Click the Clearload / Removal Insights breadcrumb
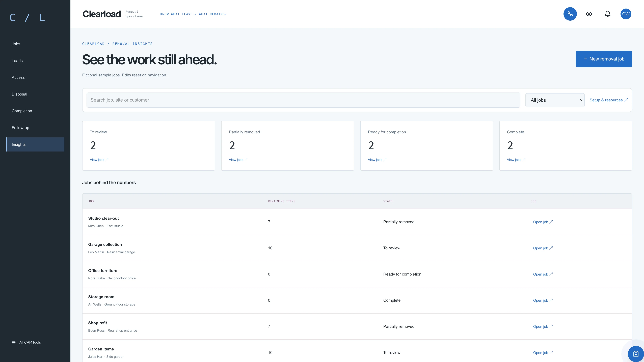 [117, 44]
